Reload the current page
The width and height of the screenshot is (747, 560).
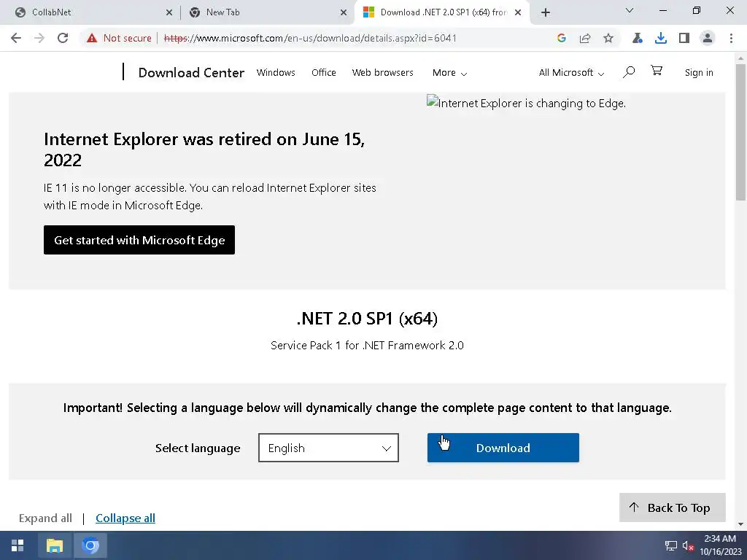point(63,38)
